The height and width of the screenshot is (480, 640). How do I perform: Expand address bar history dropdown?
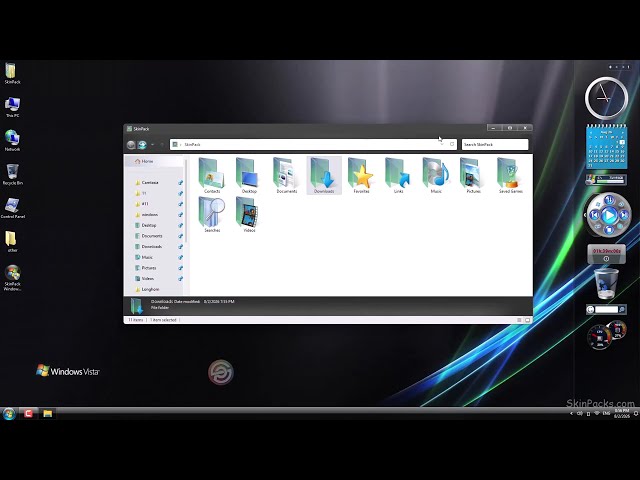tap(442, 144)
